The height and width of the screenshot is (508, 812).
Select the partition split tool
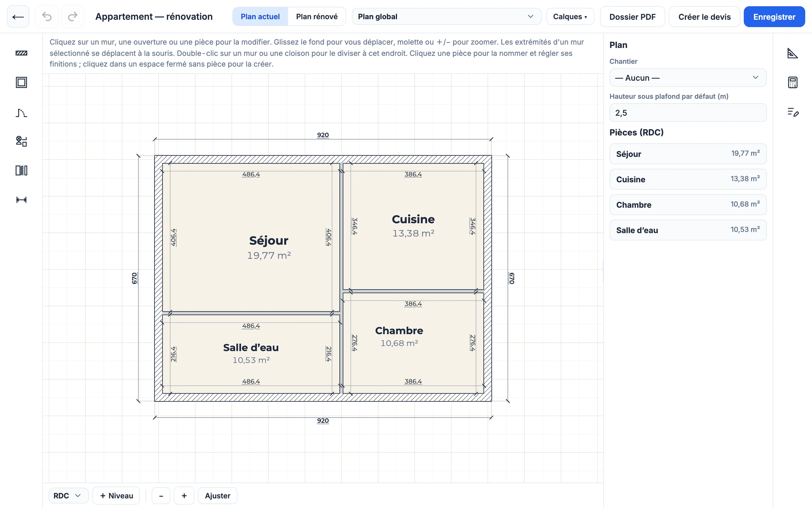point(21,170)
